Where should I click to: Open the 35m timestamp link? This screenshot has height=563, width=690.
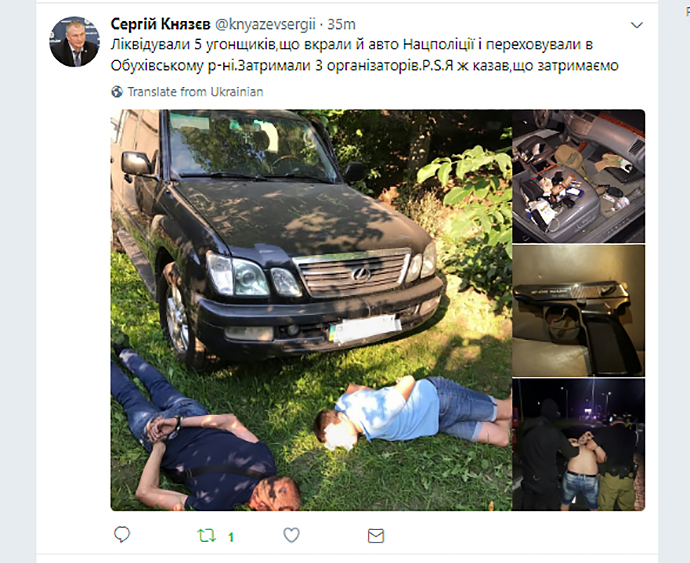[341, 24]
